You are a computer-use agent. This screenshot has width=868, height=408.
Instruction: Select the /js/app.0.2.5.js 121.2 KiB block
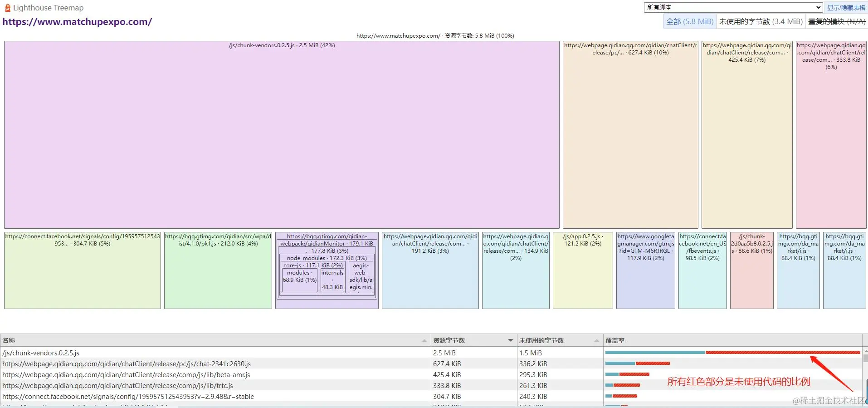click(583, 270)
